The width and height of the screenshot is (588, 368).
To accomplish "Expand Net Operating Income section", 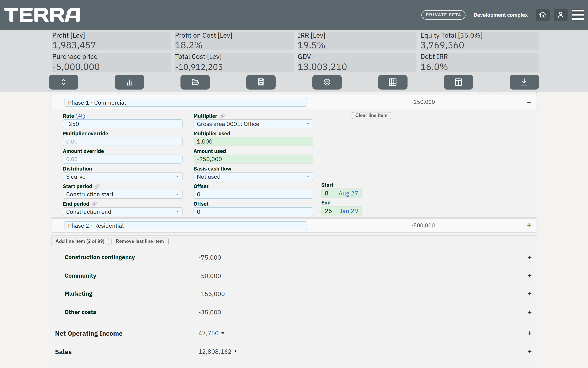I will pos(530,333).
